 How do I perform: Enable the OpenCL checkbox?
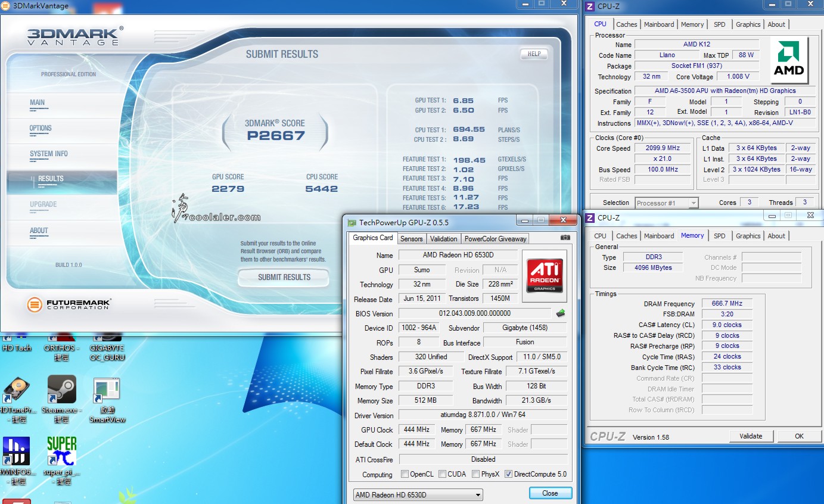tap(405, 474)
